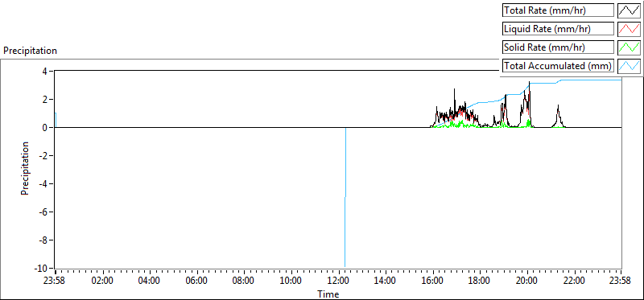Click the 14:00 time label
This screenshot has height=300, width=644.
coord(386,282)
